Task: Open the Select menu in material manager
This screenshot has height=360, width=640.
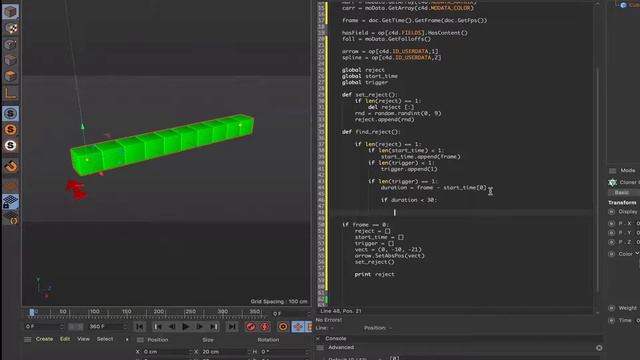Action: [x=105, y=339]
